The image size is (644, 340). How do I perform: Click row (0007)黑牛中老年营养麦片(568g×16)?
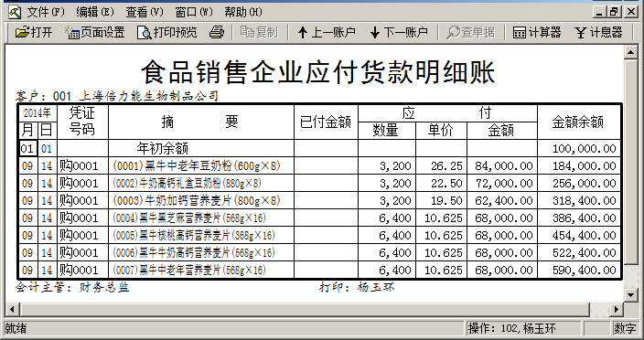click(x=319, y=270)
